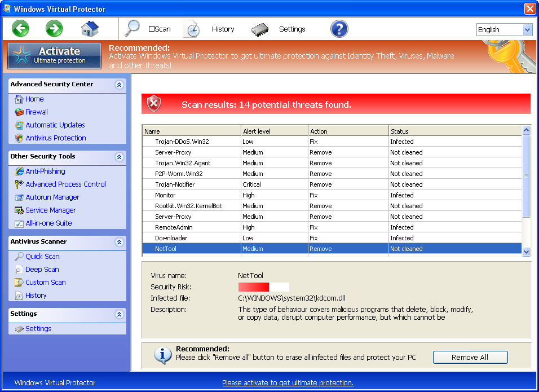Select the highlighted NetTool row
Viewport: 539px width, 392px height.
point(332,249)
